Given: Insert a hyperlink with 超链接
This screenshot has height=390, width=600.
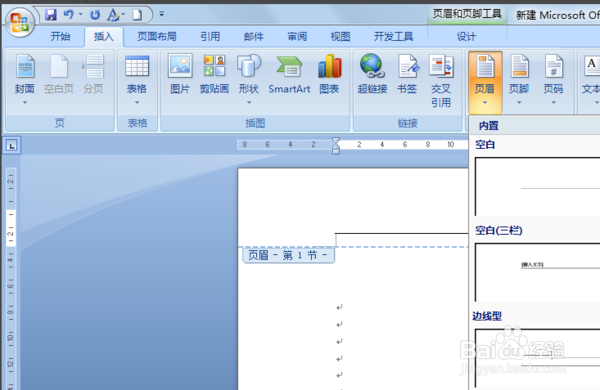Looking at the screenshot, I should click(x=372, y=75).
